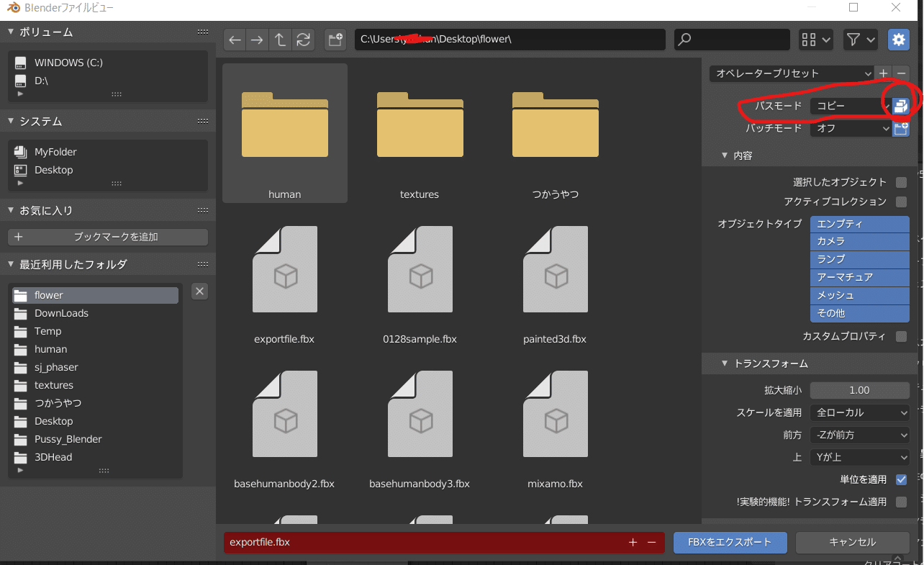Click the キャンセル button
The image size is (924, 565).
[853, 542]
